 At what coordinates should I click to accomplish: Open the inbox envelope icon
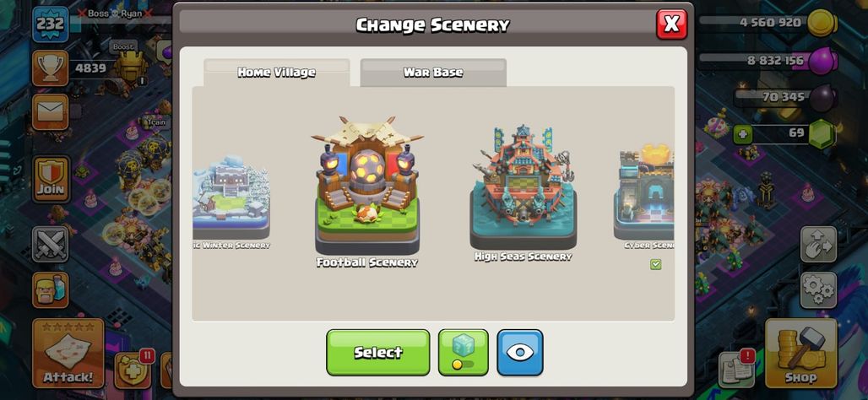[51, 112]
